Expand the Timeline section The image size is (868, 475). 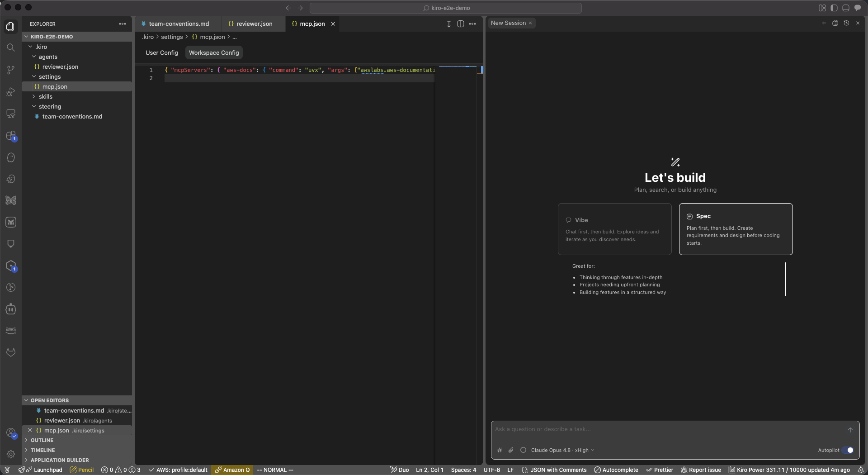77,450
